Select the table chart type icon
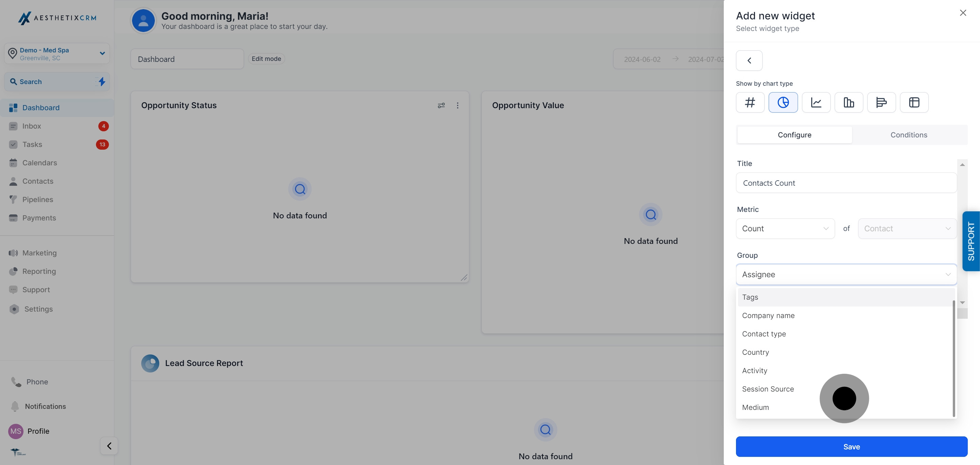The height and width of the screenshot is (465, 980). point(914,102)
